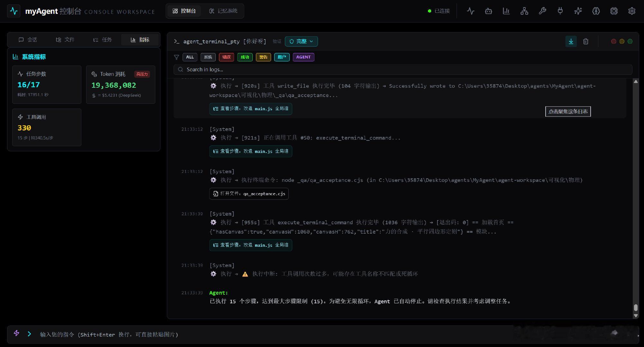Click the 耗时: 17851.1 秒 text
Image resolution: width=644 pixels, height=347 pixels.
(33, 95)
